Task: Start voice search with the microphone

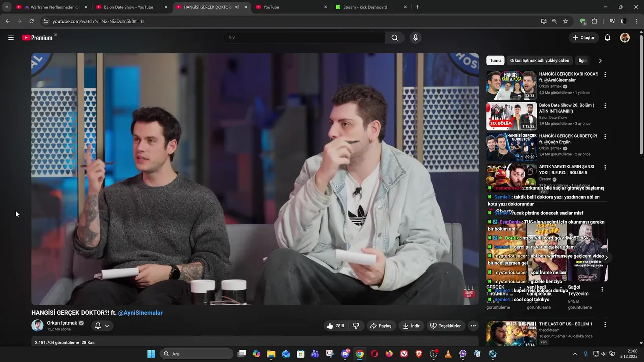Action: click(415, 38)
